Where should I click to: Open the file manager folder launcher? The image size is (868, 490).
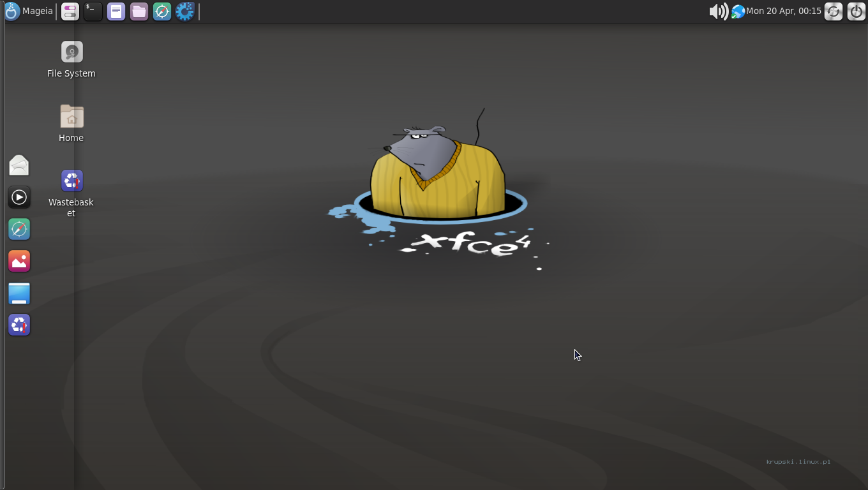coord(139,11)
